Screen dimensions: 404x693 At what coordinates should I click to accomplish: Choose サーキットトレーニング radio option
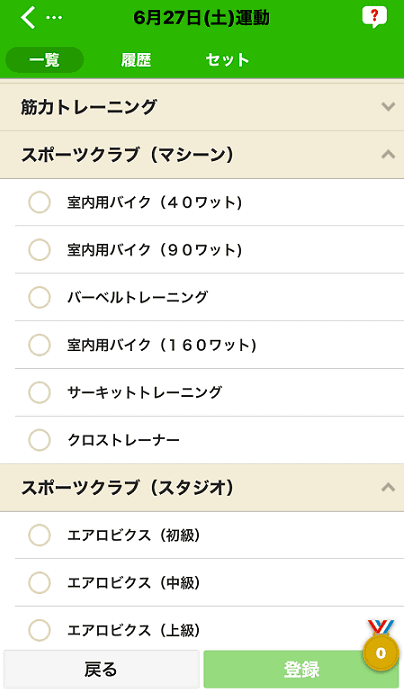click(x=39, y=392)
